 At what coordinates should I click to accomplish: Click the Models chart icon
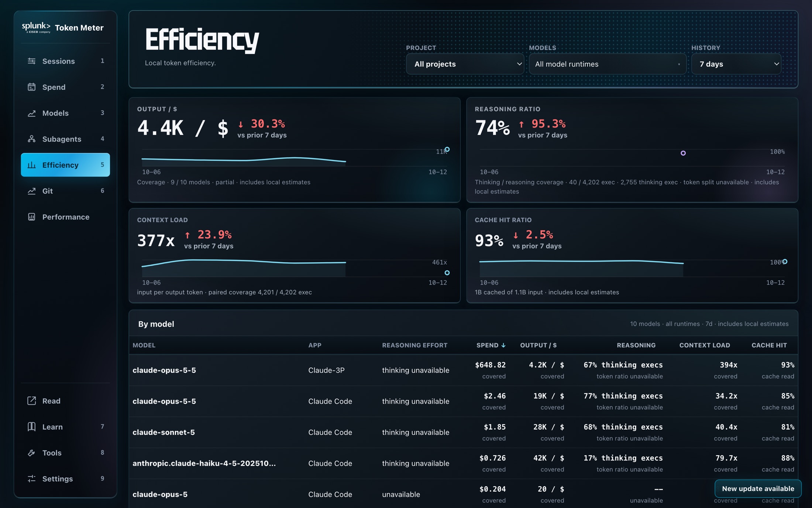(x=32, y=113)
